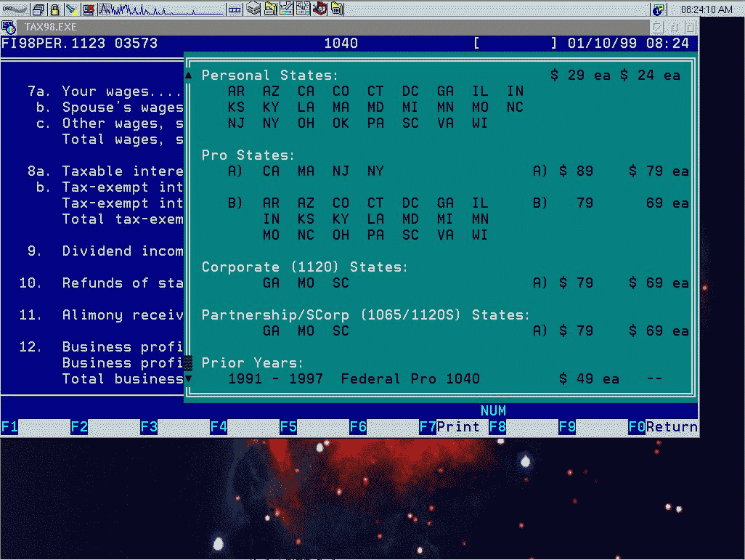
Task: Click the OS/2 Warp button in WarpCenter
Action: [15, 9]
